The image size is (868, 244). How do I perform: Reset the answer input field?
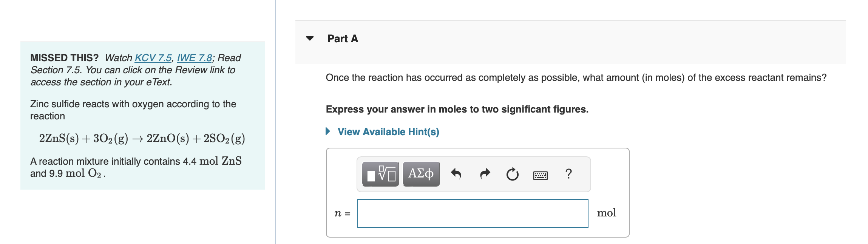click(512, 173)
